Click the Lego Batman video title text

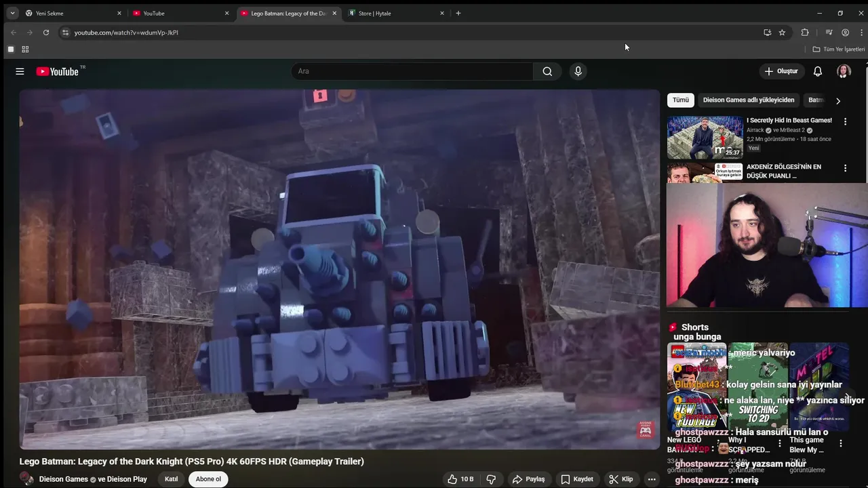pyautogui.click(x=192, y=462)
